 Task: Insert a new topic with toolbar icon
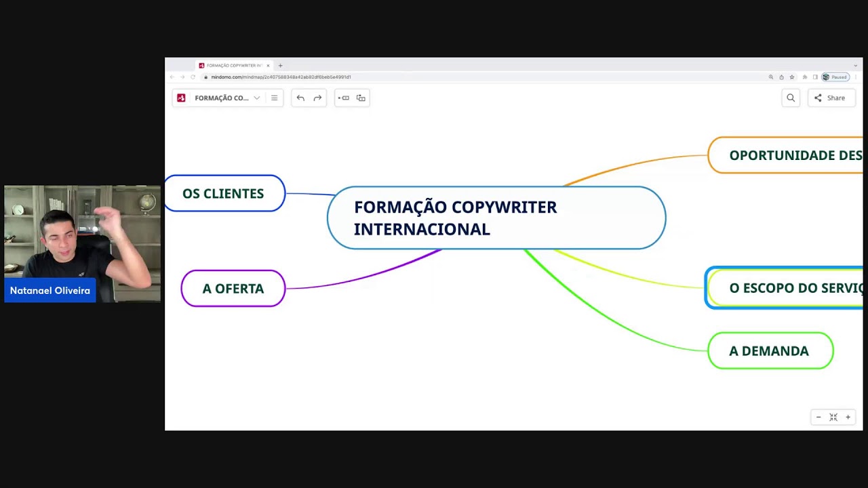click(x=344, y=98)
